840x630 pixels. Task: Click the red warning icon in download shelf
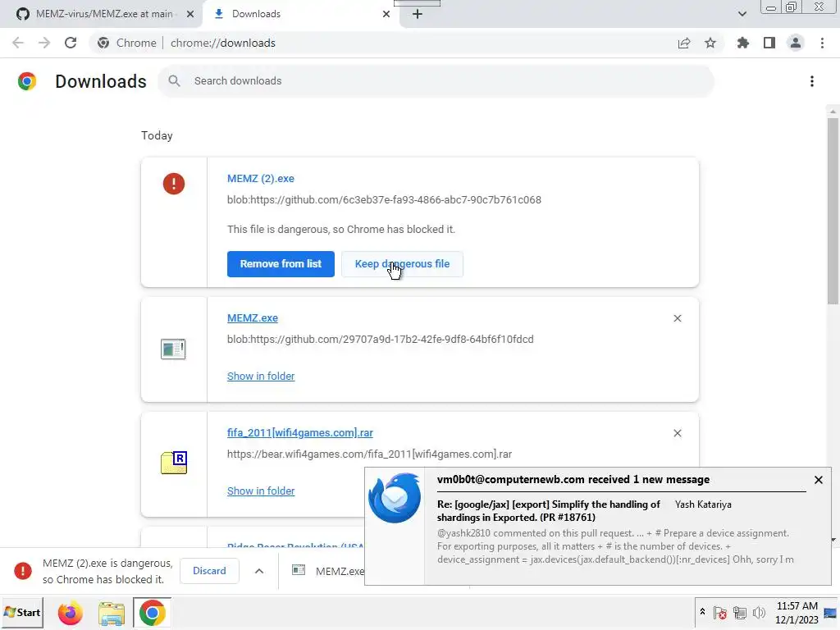(x=23, y=571)
